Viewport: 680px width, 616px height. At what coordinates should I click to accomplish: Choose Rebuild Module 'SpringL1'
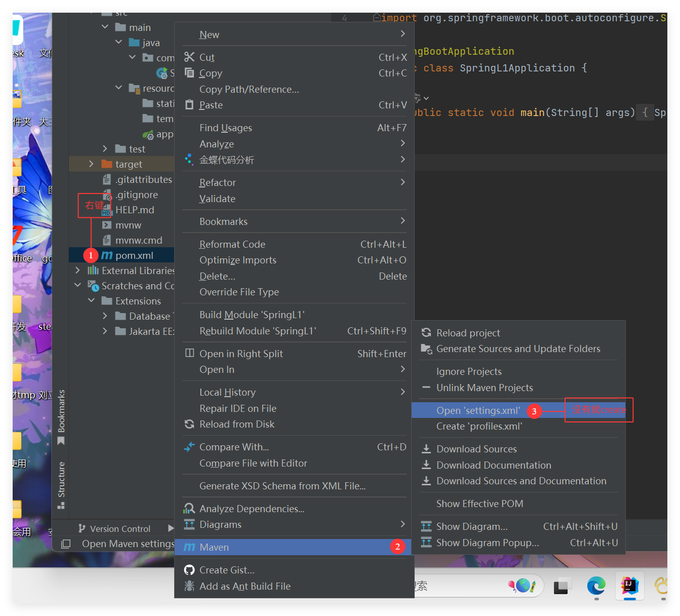(294, 331)
